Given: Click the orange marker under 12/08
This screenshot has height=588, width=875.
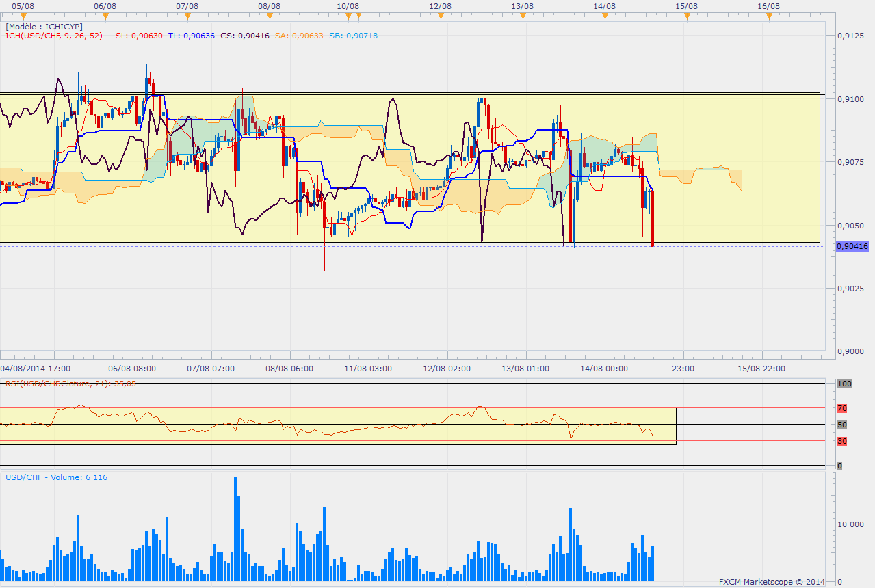Looking at the screenshot, I should tap(441, 16).
